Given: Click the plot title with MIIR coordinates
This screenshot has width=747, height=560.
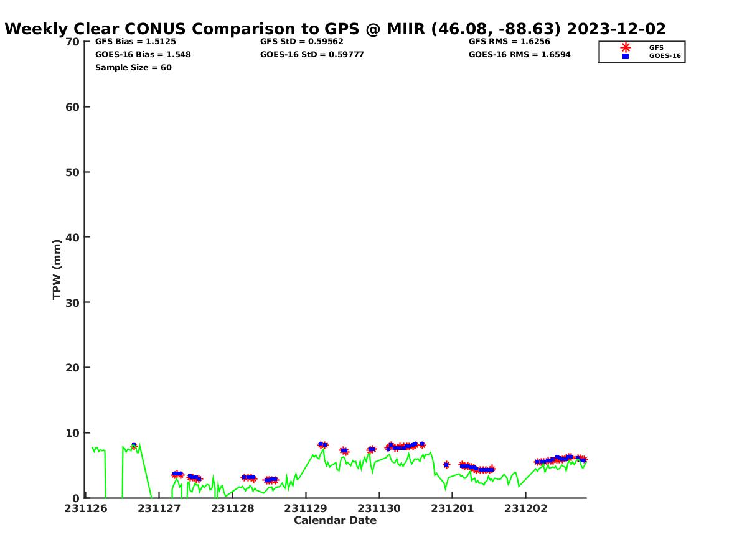Looking at the screenshot, I should [x=335, y=29].
